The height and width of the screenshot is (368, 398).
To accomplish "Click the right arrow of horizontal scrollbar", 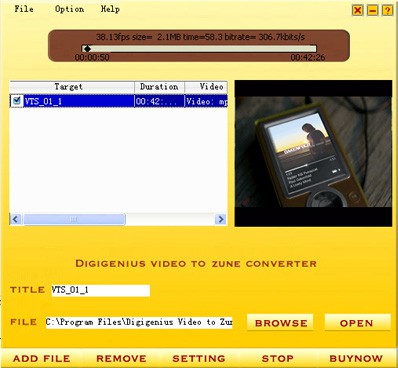I will pyautogui.click(x=220, y=219).
